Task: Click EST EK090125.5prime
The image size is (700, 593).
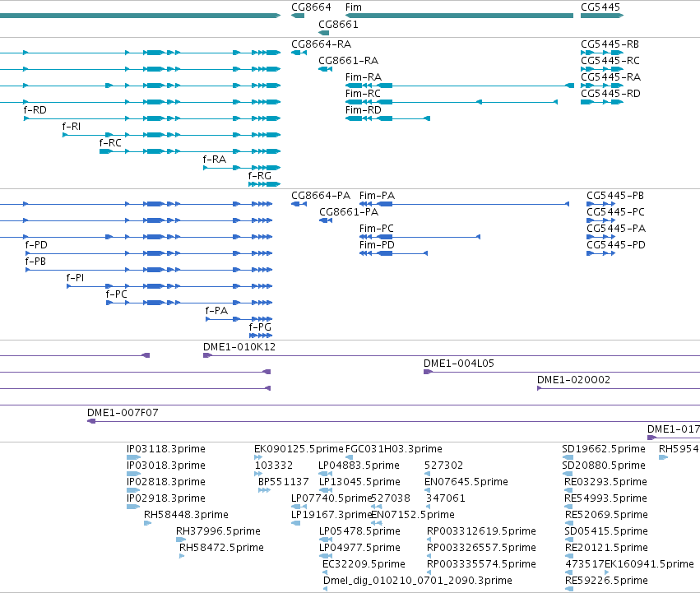Action: (x=299, y=450)
